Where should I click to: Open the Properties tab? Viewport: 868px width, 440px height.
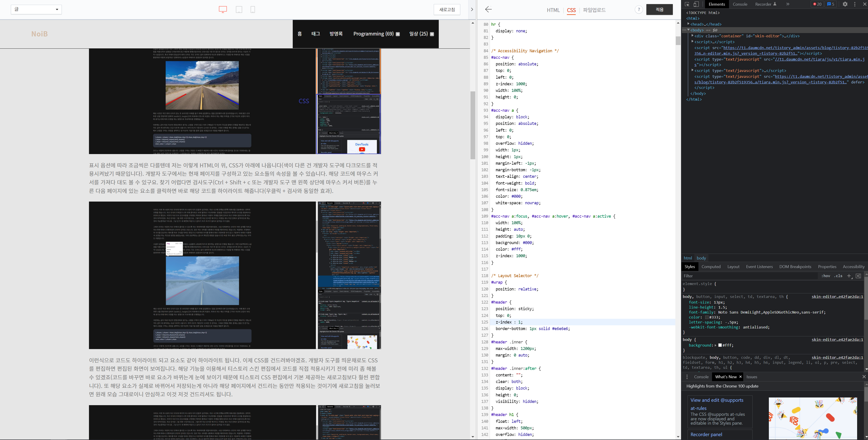tap(827, 267)
